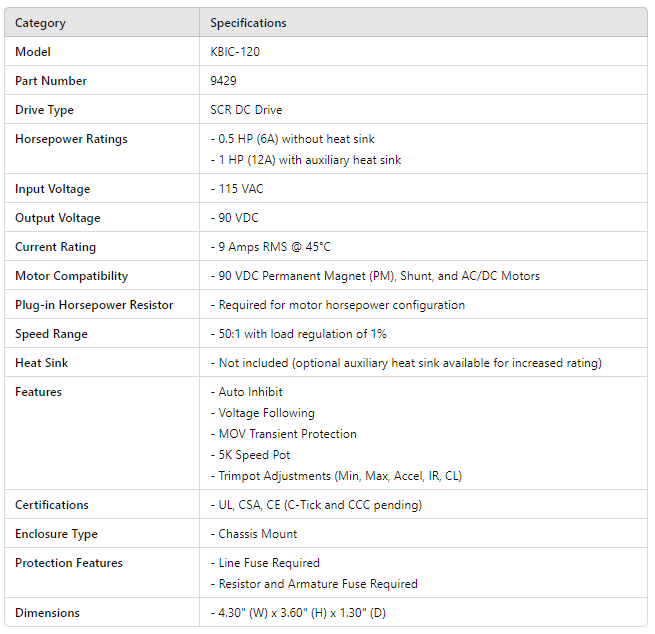Click the Specifications column header
The width and height of the screenshot is (655, 634).
[248, 22]
